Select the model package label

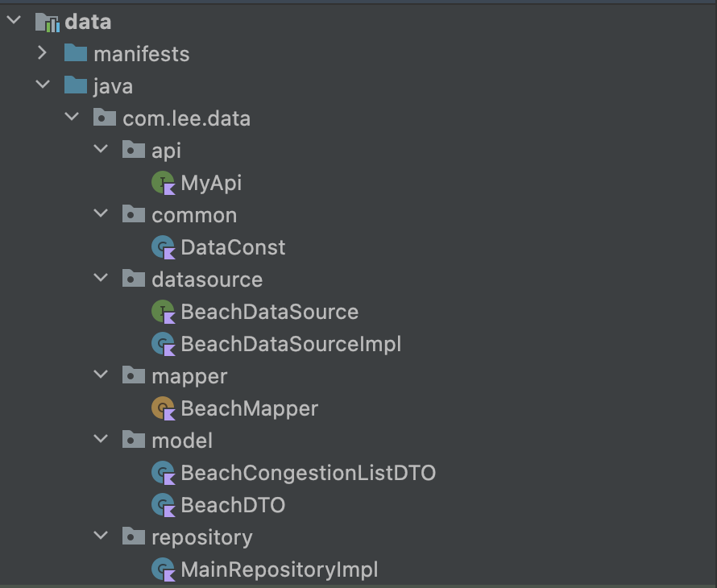[182, 441]
